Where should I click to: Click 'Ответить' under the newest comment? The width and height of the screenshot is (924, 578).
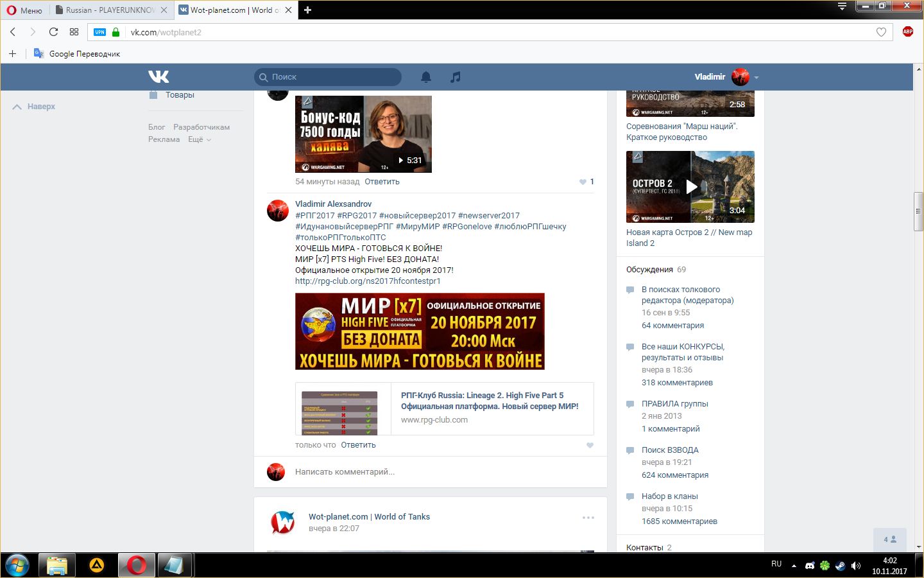[x=358, y=445]
